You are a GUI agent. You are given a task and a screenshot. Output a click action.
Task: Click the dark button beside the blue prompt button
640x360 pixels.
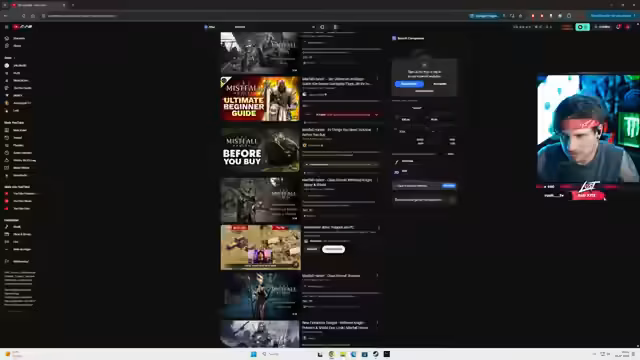[x=440, y=84]
